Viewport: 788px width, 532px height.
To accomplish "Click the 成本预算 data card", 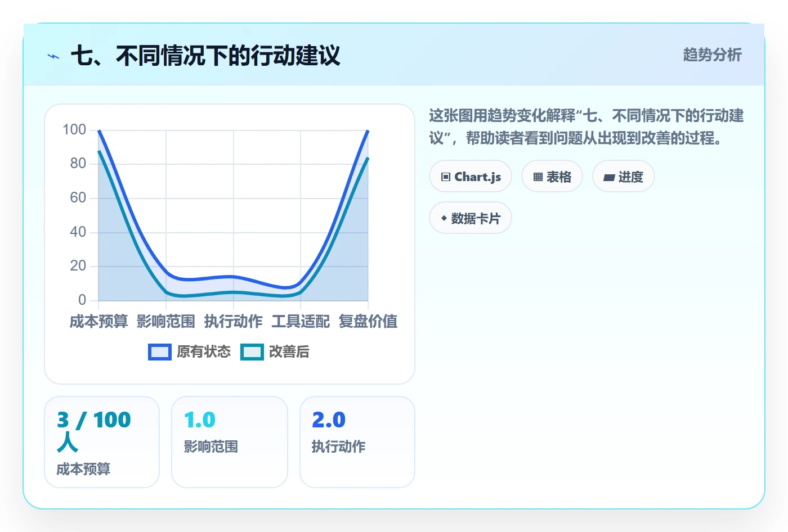I will coord(102,442).
